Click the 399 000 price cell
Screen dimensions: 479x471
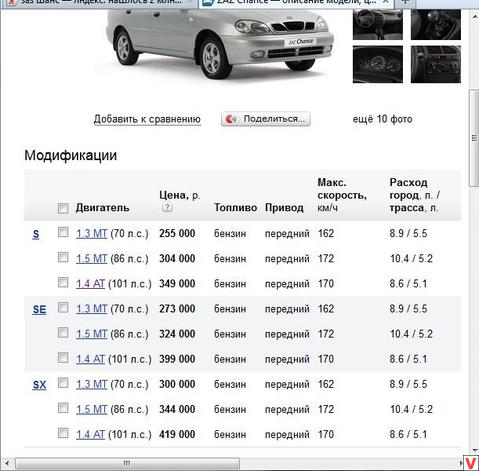pyautogui.click(x=177, y=359)
